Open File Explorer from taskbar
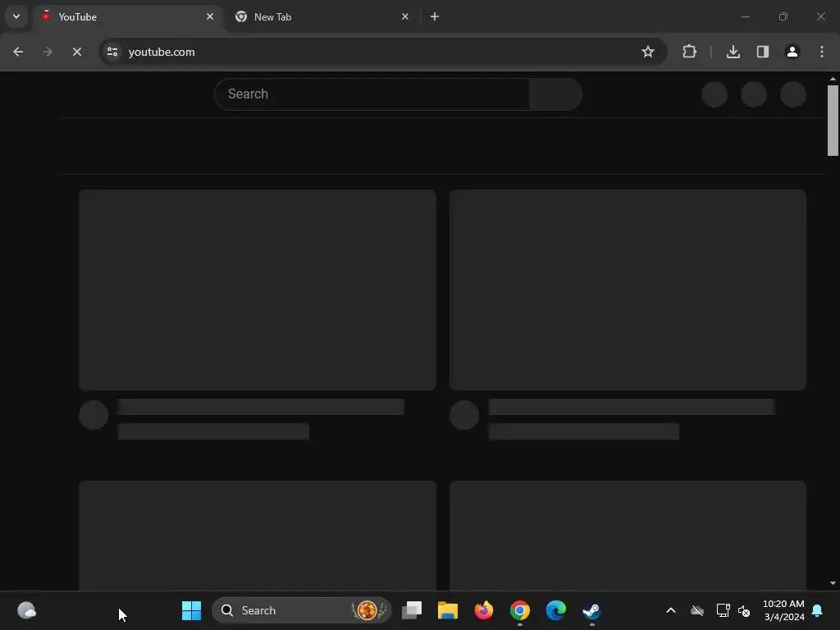 pyautogui.click(x=448, y=610)
